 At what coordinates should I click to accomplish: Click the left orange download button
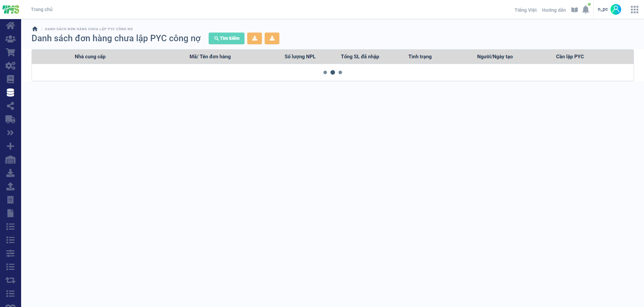(255, 39)
